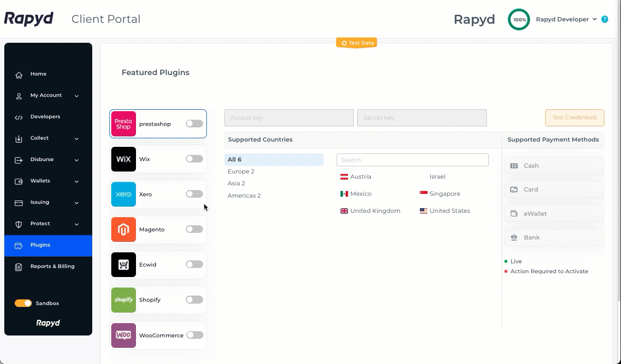Screen dimensions: 621x364
Task: Click the Card payment method icon
Action: pyautogui.click(x=514, y=190)
